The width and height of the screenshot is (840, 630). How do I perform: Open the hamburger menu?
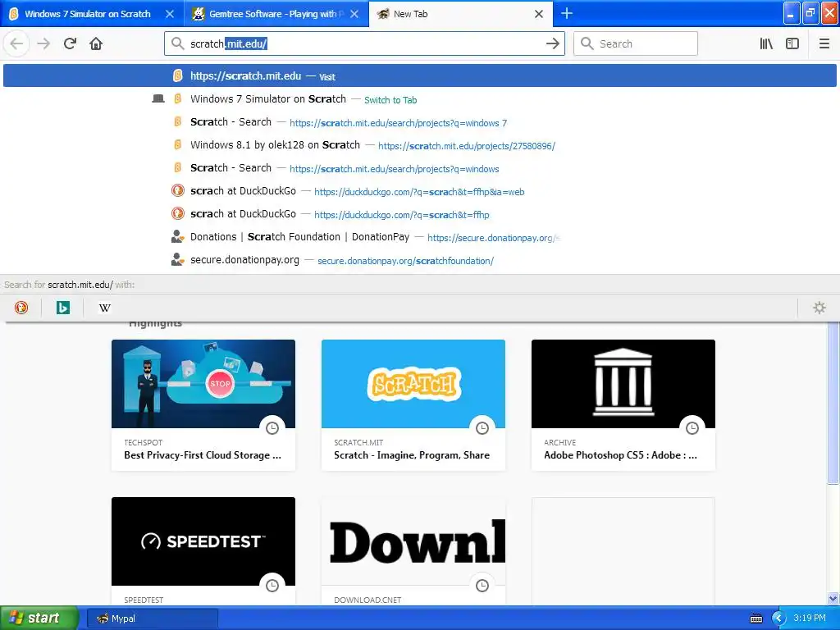[824, 43]
